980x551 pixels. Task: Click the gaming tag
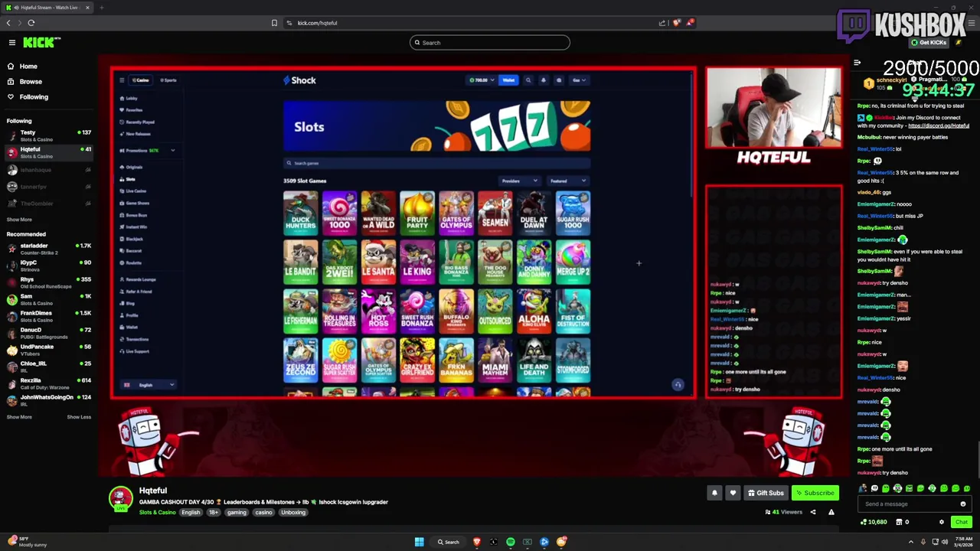coord(237,512)
